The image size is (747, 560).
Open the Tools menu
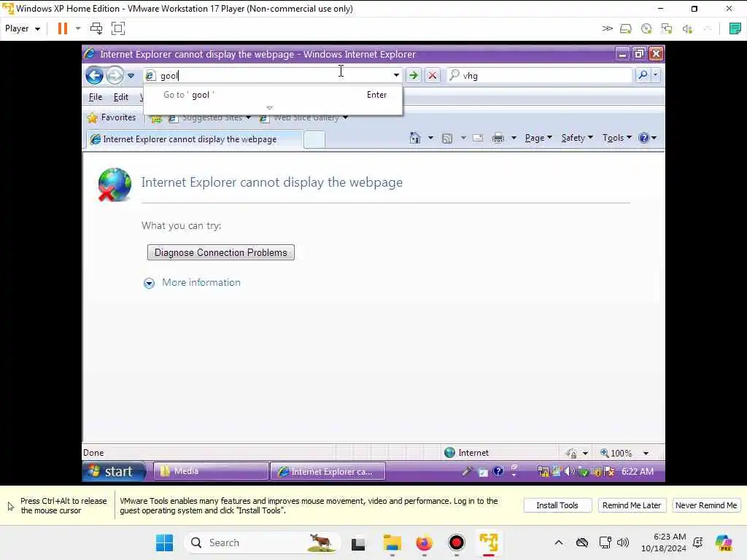point(616,138)
